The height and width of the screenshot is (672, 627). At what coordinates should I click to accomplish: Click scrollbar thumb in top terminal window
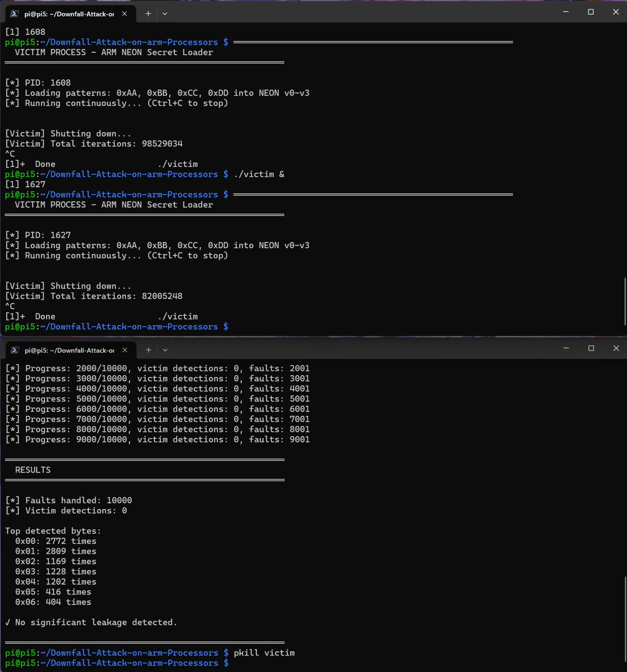click(x=625, y=301)
